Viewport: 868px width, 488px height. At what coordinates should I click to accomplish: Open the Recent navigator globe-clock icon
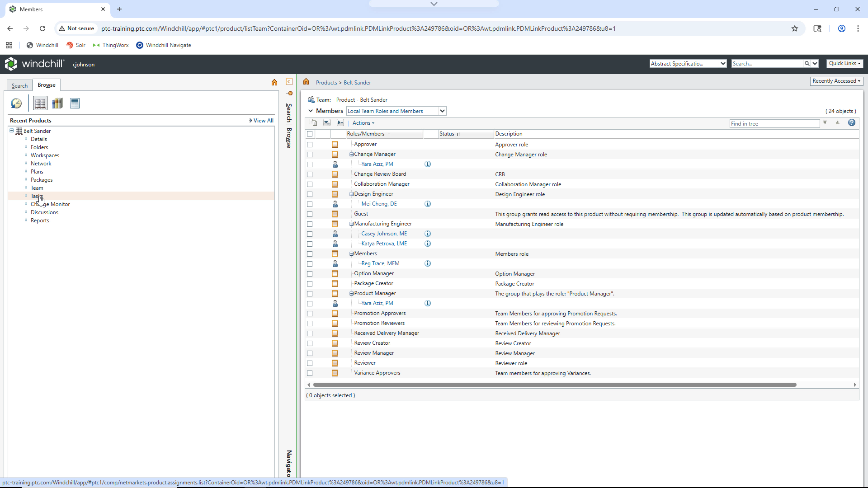coord(16,103)
